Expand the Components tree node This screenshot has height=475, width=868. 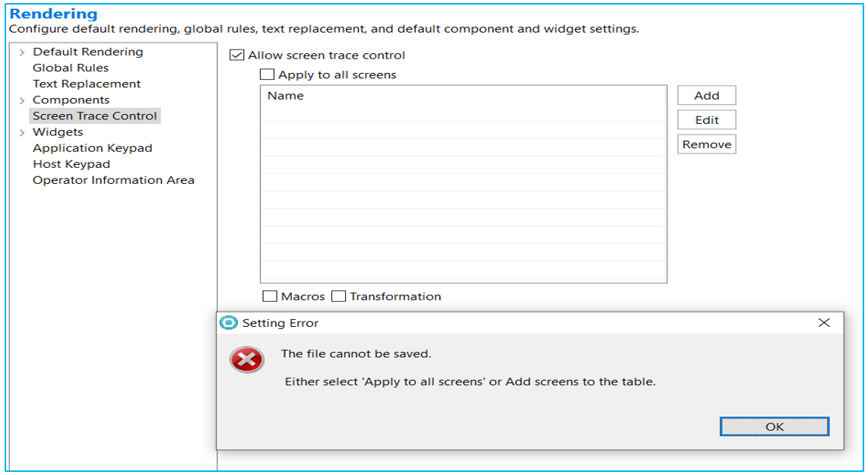coord(22,100)
